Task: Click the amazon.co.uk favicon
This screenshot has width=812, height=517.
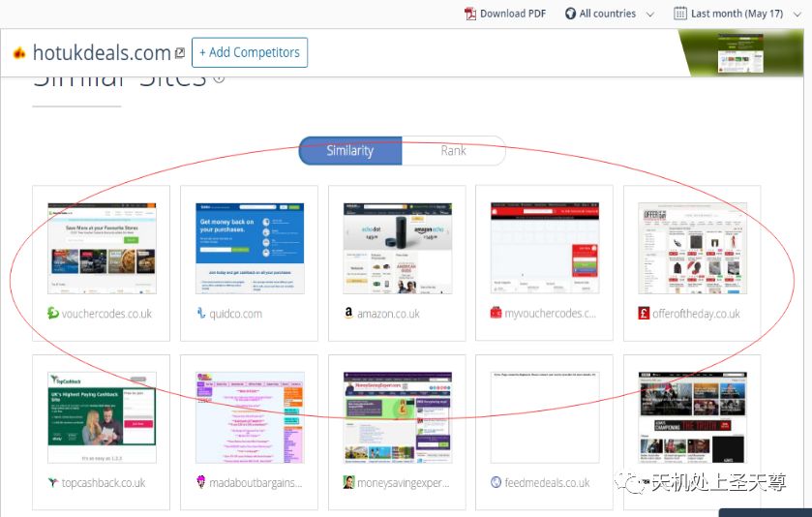Action: pyautogui.click(x=348, y=313)
